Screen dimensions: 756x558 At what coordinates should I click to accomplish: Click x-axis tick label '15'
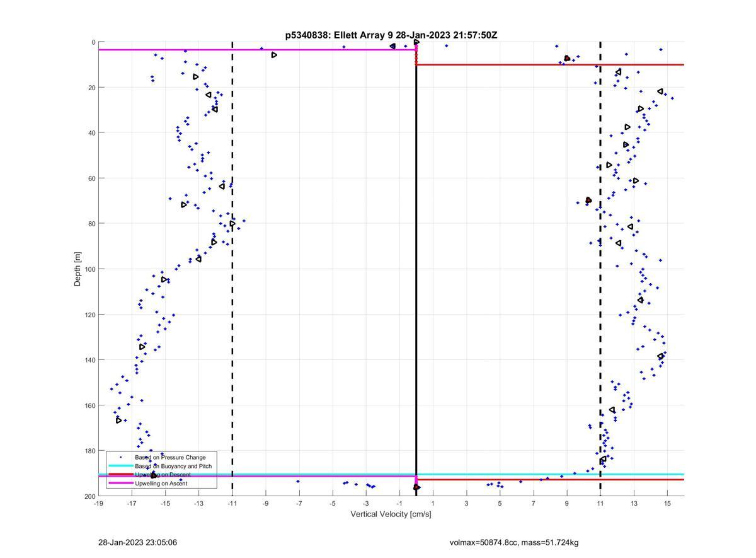667,504
